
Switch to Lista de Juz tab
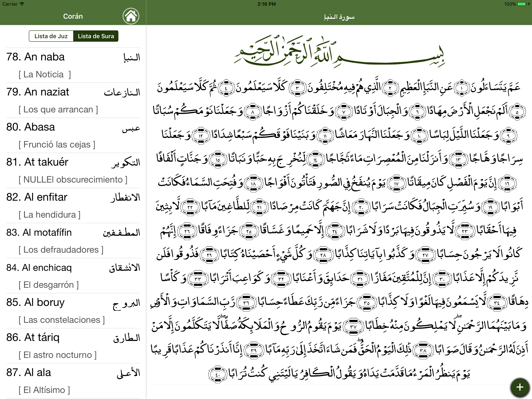(51, 36)
